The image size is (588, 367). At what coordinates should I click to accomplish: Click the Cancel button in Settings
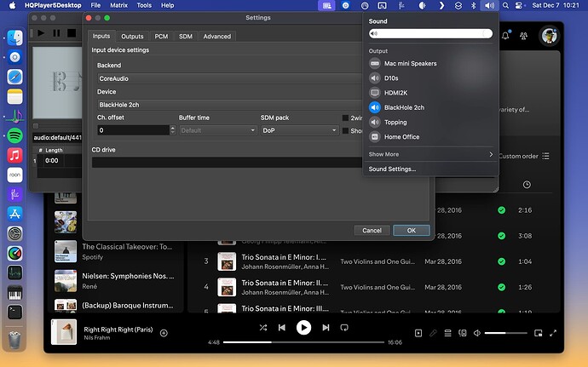tap(372, 231)
